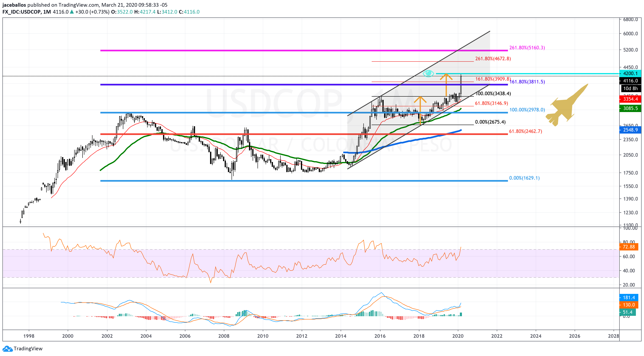Viewport: 644px width, 356px height.
Task: Click the cyan eye icon on the chart
Action: (428, 73)
